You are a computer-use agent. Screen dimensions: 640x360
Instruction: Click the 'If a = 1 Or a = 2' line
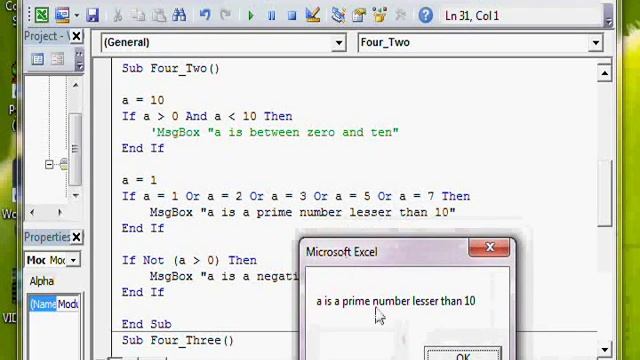coord(296,196)
